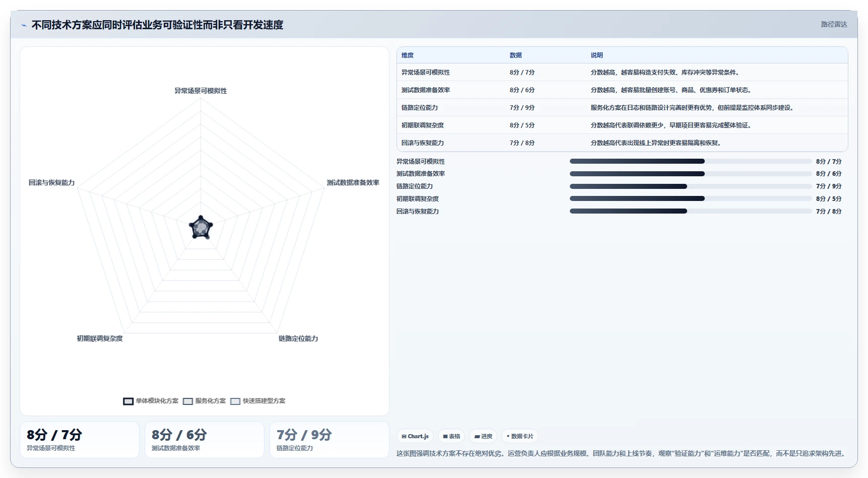Click the 进度 chip

(x=483, y=436)
